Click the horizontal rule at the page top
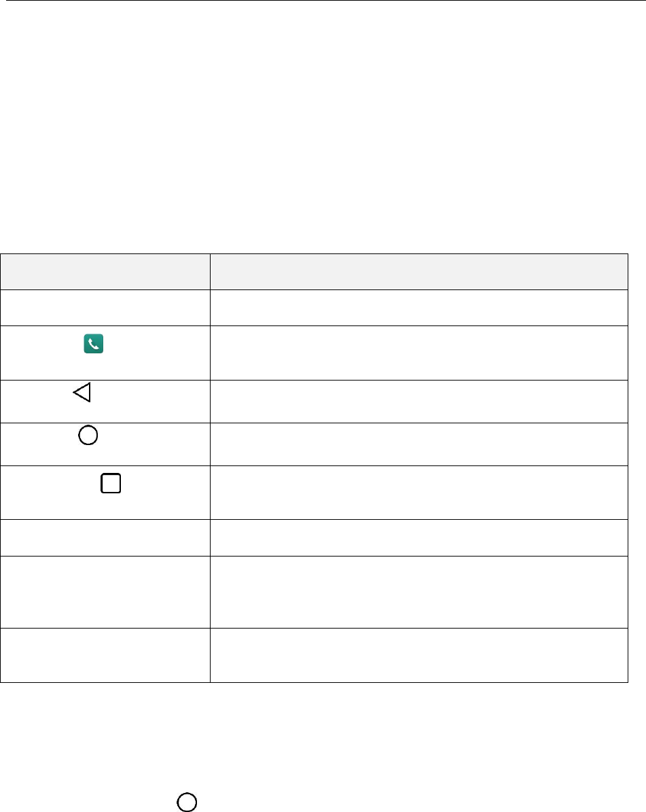The height and width of the screenshot is (812, 646). pyautogui.click(x=323, y=1)
